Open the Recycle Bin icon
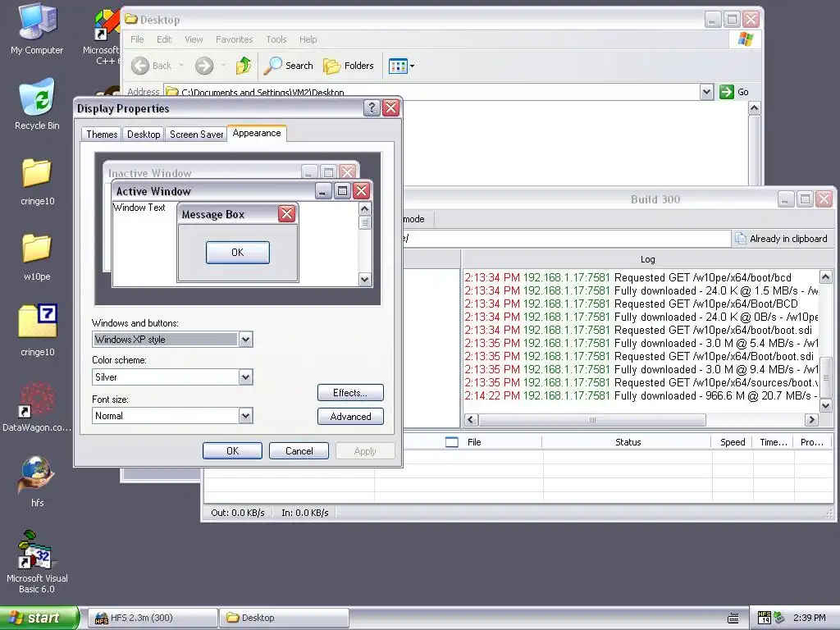This screenshot has width=840, height=630. tap(37, 104)
